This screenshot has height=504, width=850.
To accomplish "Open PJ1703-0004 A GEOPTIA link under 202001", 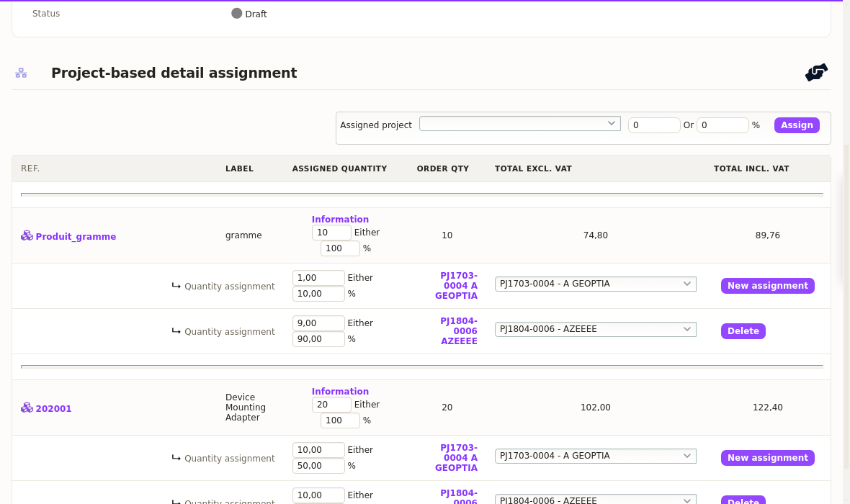I will [458, 458].
